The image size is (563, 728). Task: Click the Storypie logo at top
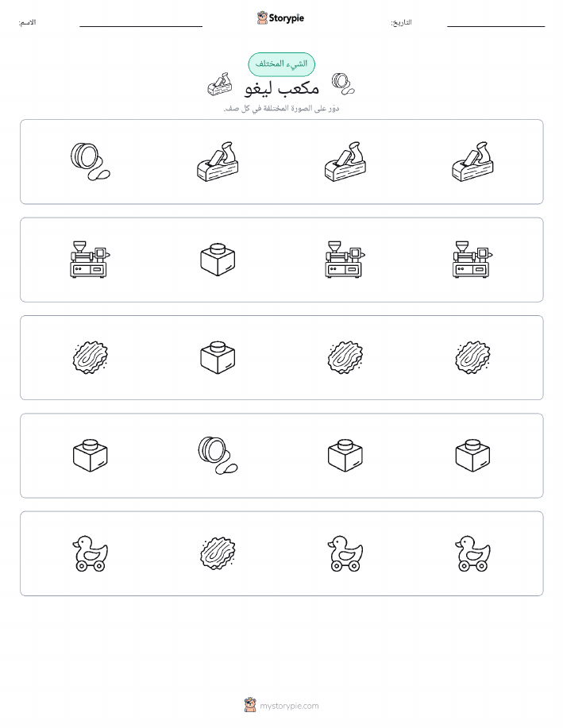[280, 18]
